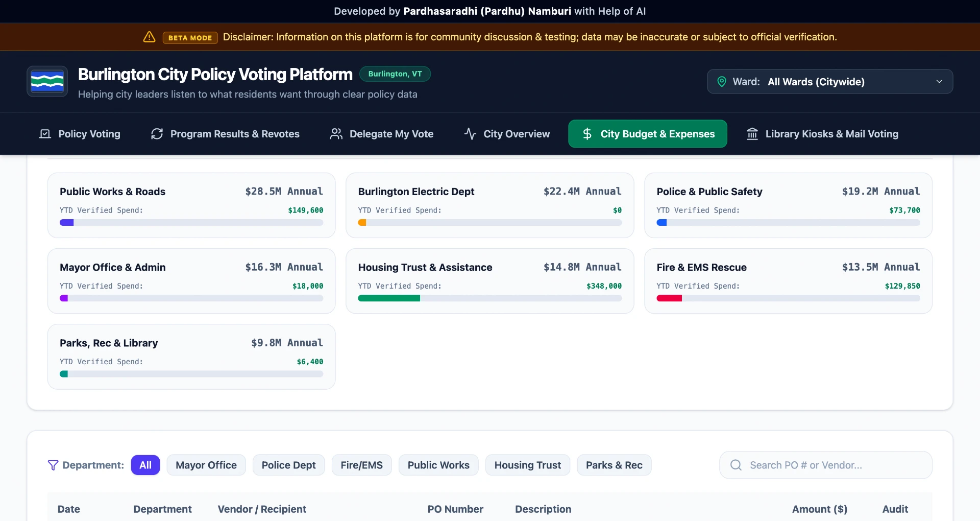Click the activity pulse icon of City Overview
The image size is (980, 521).
pyautogui.click(x=470, y=134)
